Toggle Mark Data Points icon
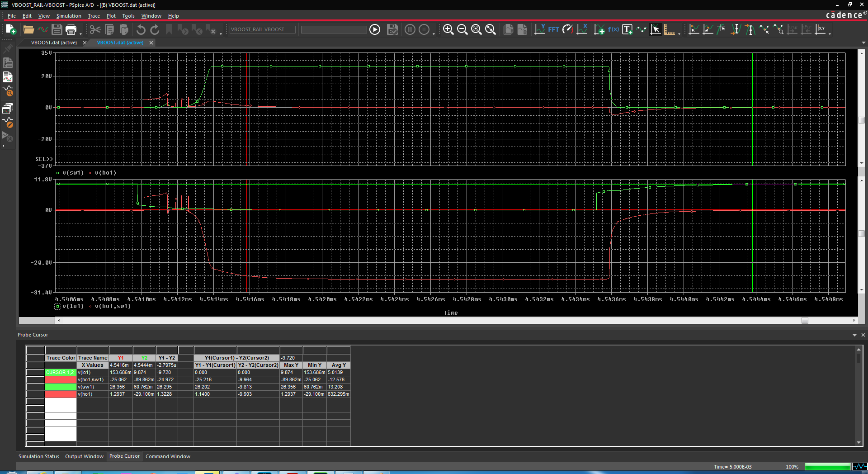868x474 pixels. [x=642, y=29]
